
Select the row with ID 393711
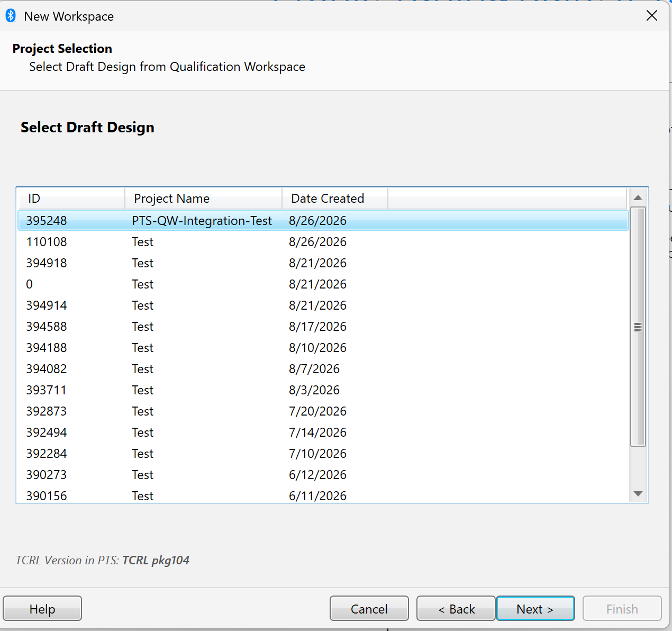point(323,390)
